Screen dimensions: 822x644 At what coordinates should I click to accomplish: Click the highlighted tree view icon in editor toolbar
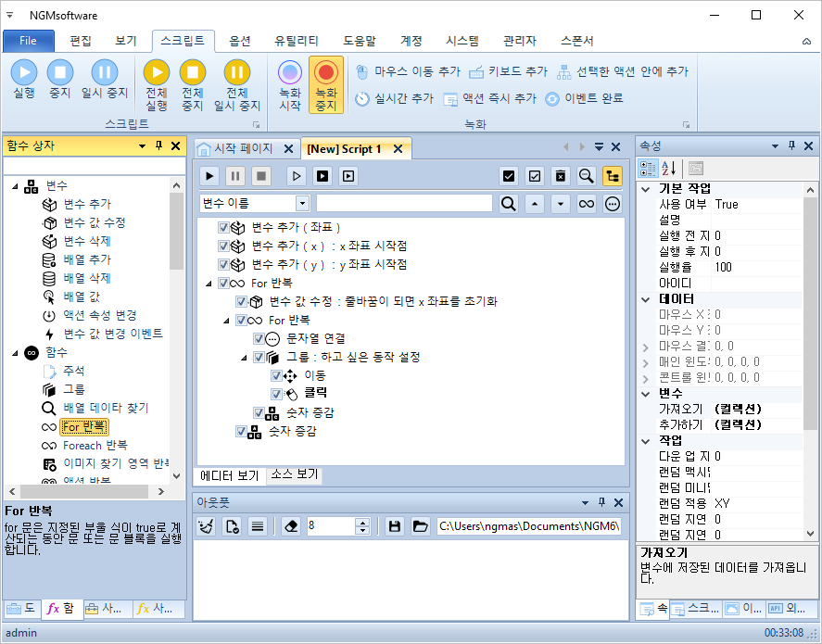click(x=613, y=176)
